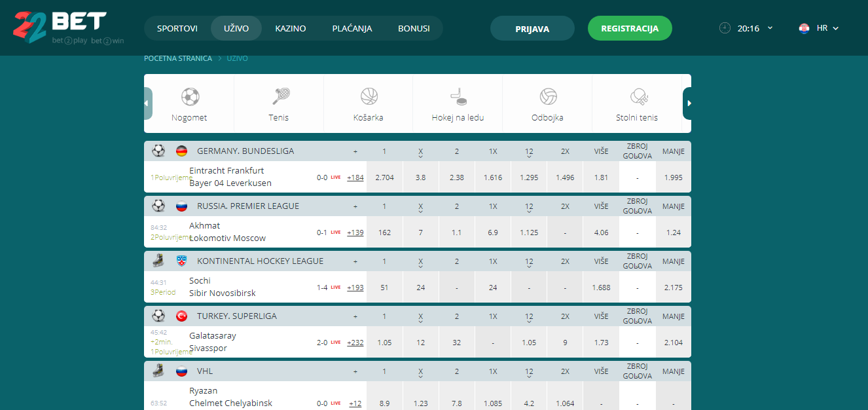Click the Turkey flag in Superliga header
This screenshot has width=868, height=410.
(181, 316)
